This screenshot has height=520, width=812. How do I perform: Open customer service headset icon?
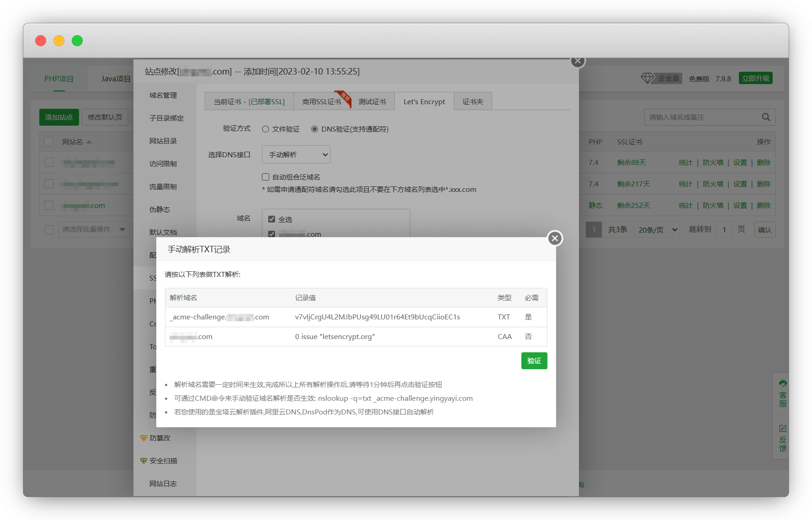(783, 383)
